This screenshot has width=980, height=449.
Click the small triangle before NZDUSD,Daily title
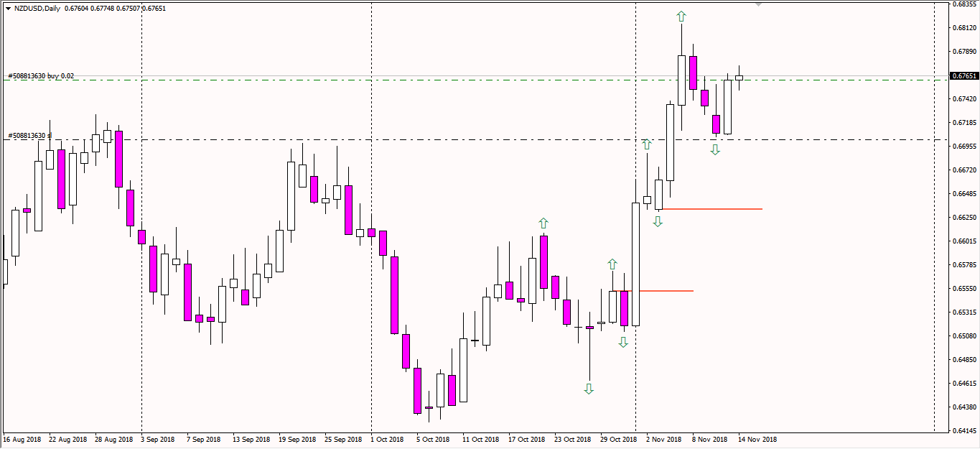point(8,9)
